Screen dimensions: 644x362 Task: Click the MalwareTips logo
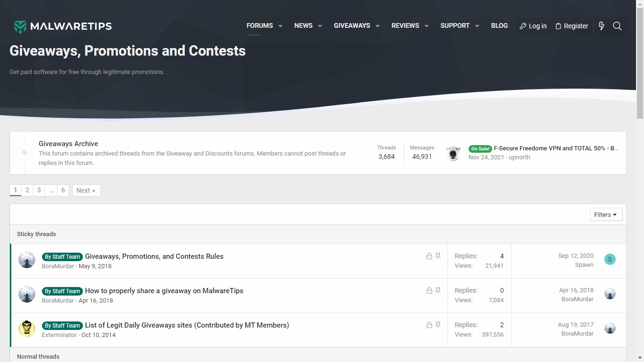[63, 26]
